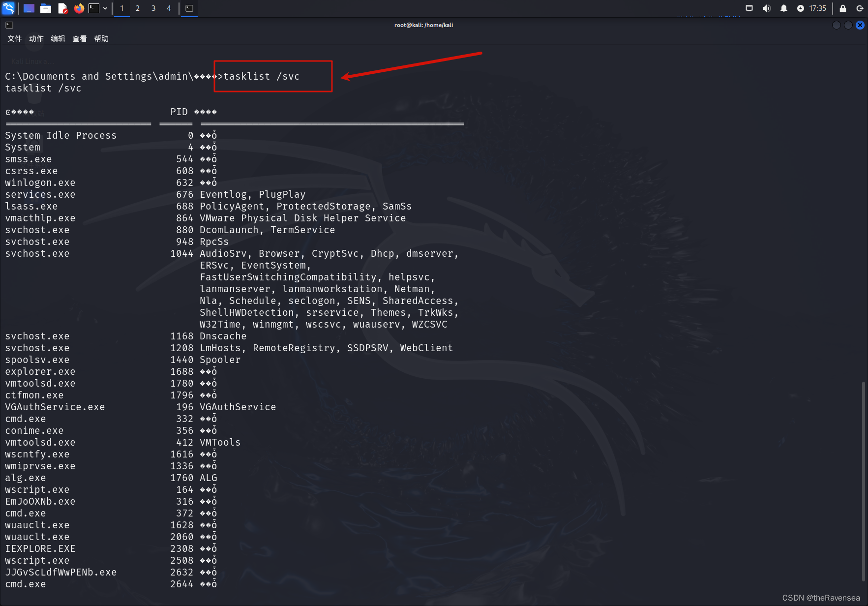Open the notifications bell icon
This screenshot has height=606, width=868.
(x=784, y=8)
